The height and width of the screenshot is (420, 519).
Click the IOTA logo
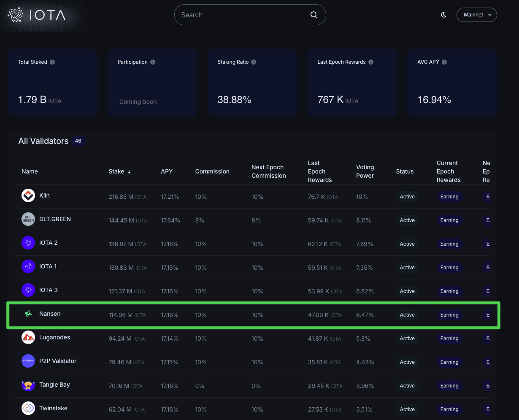click(x=37, y=15)
